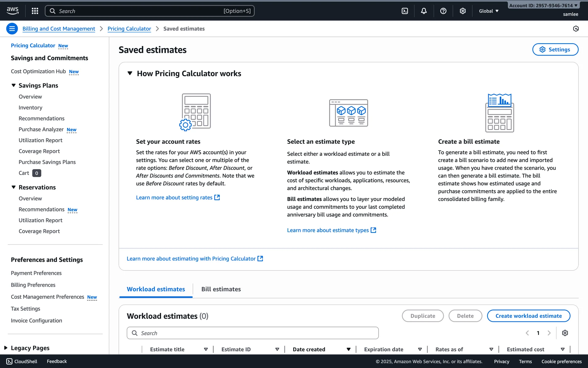Open the notifications bell

point(424,11)
